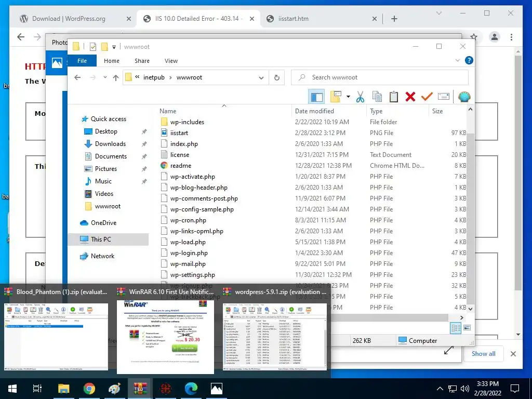This screenshot has width=532, height=399.
Task: Open Windows Start menu
Action: [12, 389]
